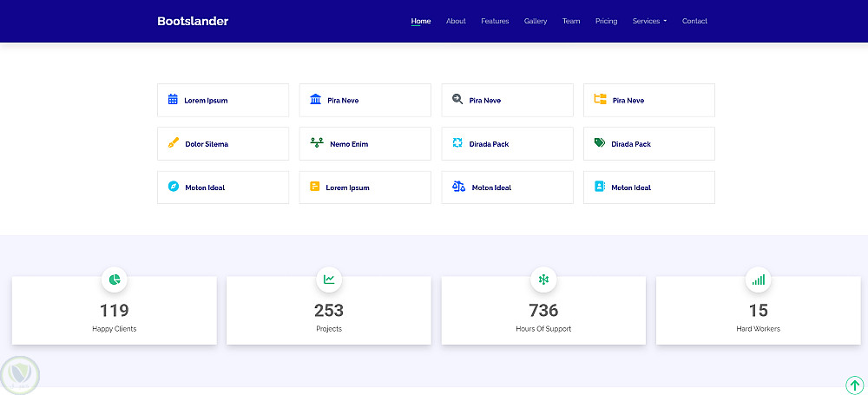Image resolution: width=868 pixels, height=395 pixels.
Task: Click the cyan contact-book icon beside Moton Ideal
Action: [600, 187]
